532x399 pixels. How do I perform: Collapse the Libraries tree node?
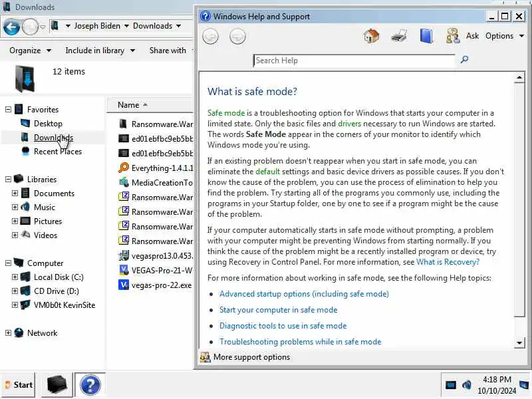tap(8, 179)
